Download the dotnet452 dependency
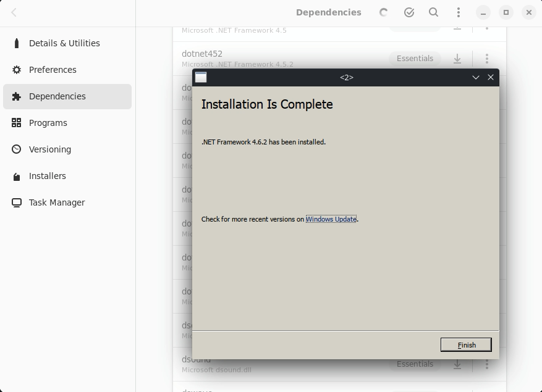 [457, 59]
